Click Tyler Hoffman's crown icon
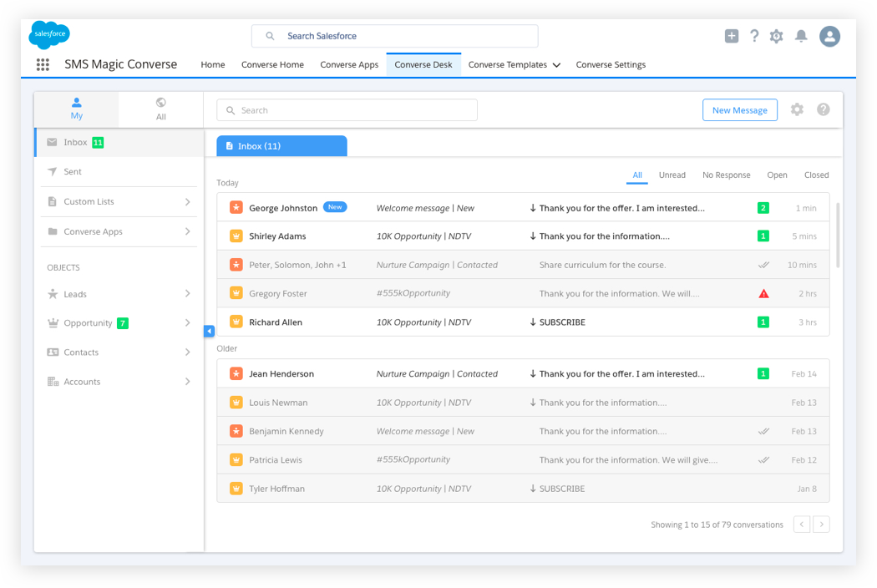The image size is (877, 588). click(236, 489)
